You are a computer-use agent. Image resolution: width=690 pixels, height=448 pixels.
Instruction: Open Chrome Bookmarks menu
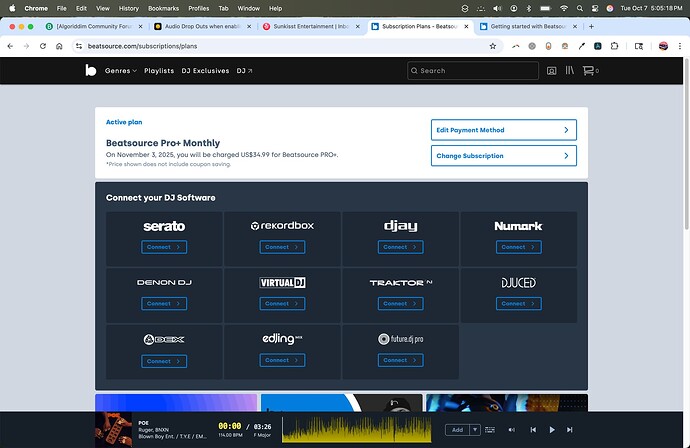point(163,8)
